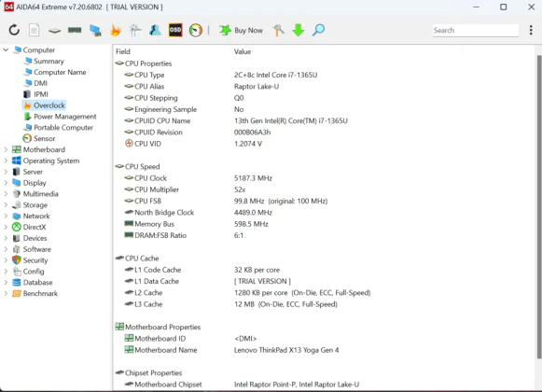
Task: Click into the Search input field
Action: click(475, 30)
